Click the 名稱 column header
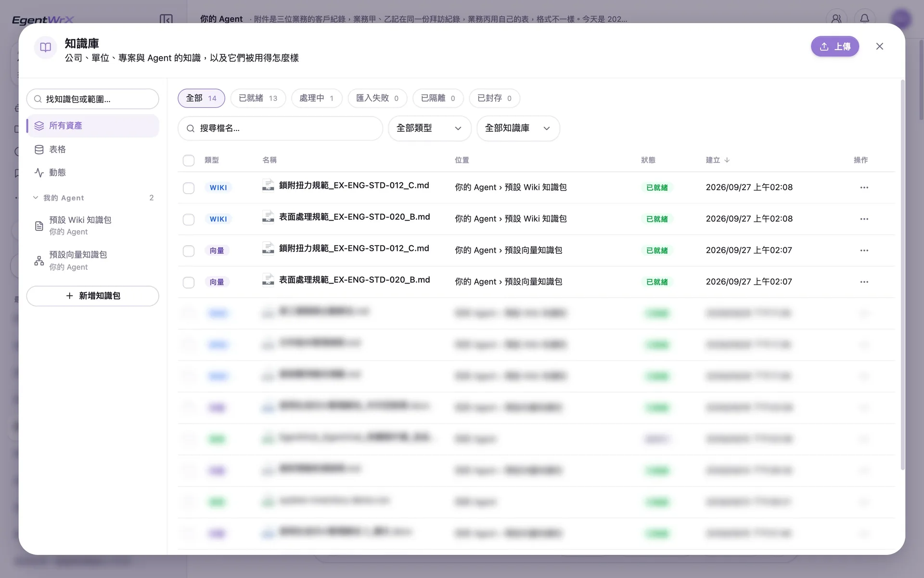924x578 pixels. 269,160
